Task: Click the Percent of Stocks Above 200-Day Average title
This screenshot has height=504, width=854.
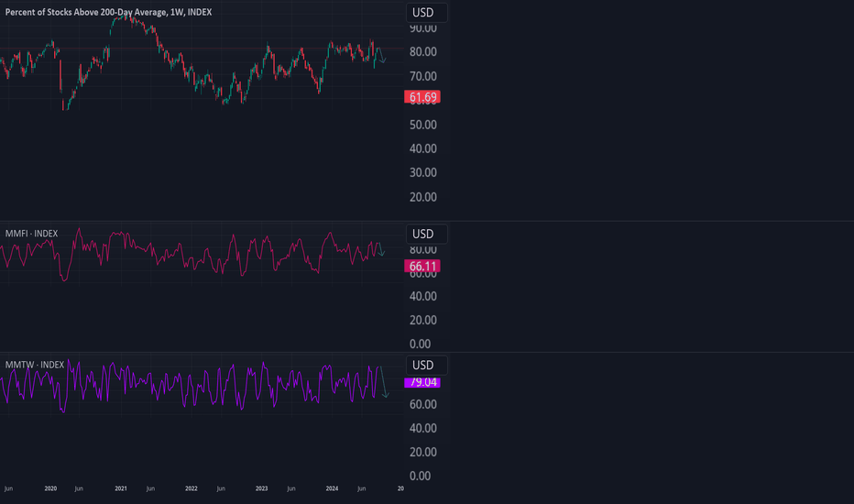Action: pyautogui.click(x=108, y=12)
